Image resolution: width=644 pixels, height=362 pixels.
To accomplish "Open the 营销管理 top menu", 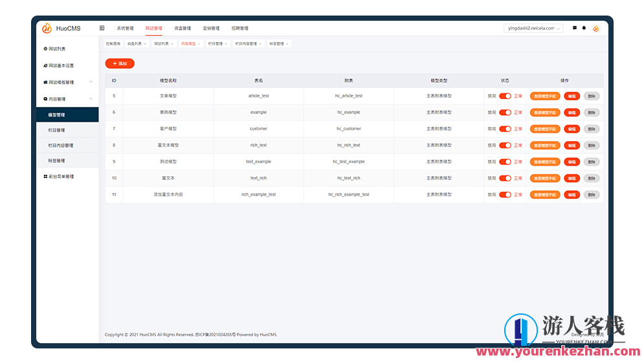I will [211, 28].
